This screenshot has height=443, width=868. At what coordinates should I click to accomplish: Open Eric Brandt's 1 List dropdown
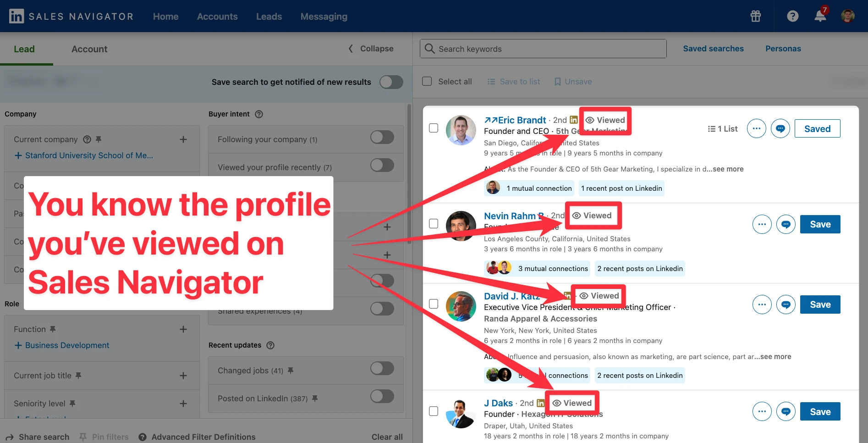[x=723, y=129]
